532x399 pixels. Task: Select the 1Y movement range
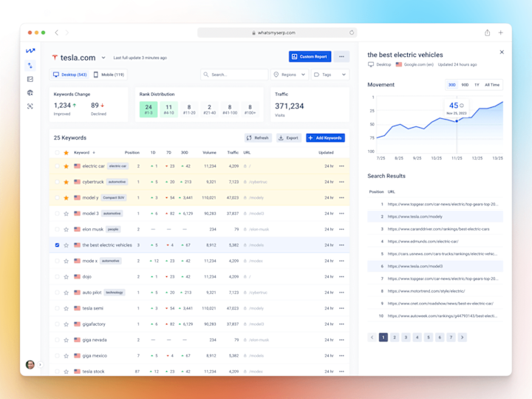pos(477,85)
